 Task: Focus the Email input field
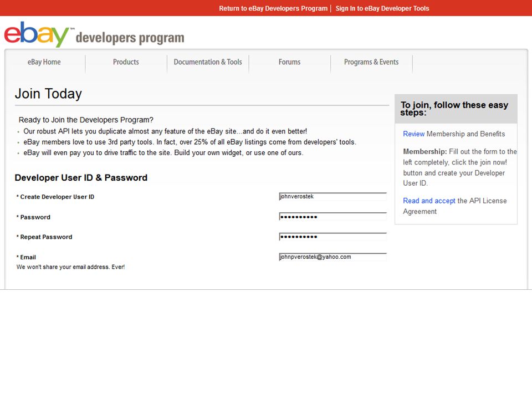pyautogui.click(x=332, y=257)
